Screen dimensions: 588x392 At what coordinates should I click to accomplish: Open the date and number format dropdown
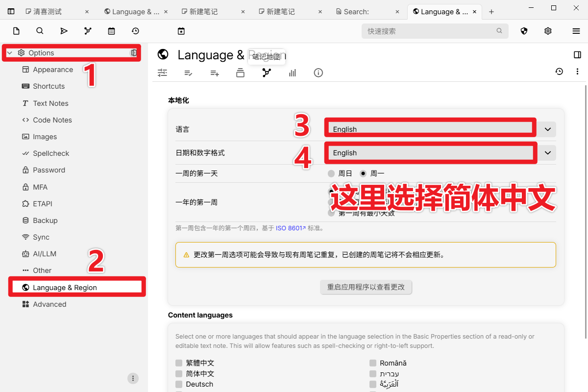tap(430, 152)
